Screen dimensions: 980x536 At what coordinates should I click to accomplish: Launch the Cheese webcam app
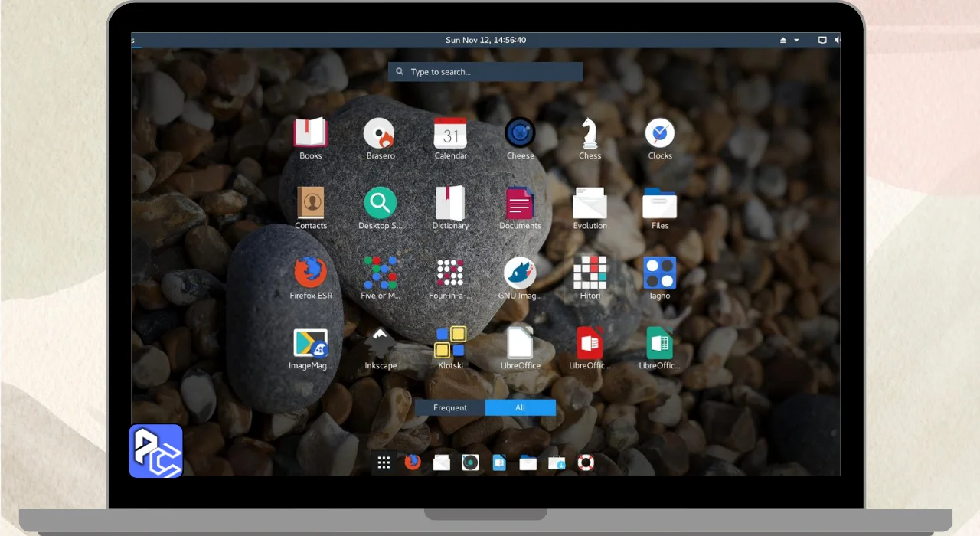click(520, 133)
